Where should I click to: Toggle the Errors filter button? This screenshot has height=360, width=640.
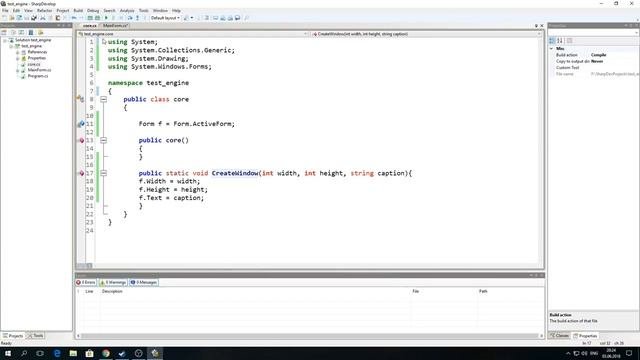pos(86,282)
